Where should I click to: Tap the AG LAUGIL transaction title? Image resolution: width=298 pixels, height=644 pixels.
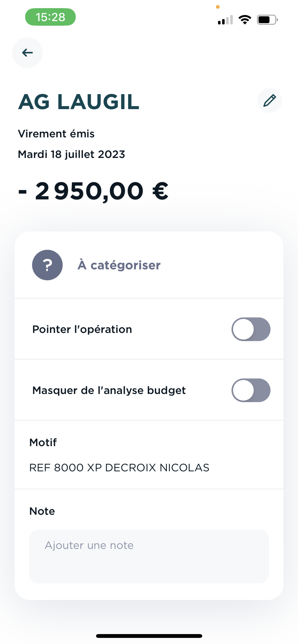pos(78,102)
